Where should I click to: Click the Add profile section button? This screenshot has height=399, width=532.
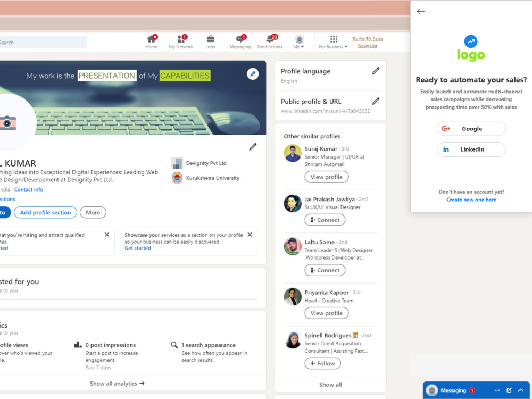45,212
